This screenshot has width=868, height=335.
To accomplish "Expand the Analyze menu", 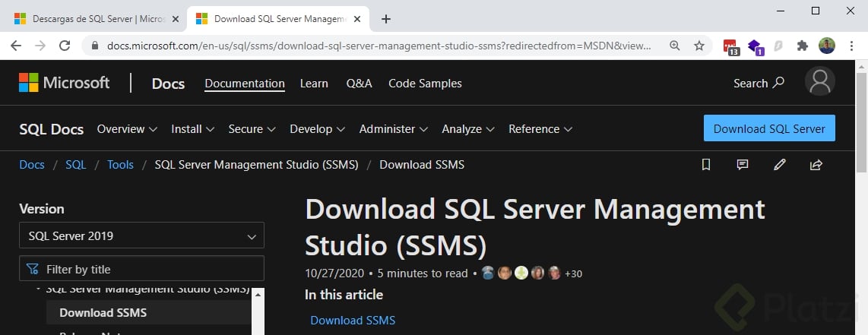I will pos(467,129).
